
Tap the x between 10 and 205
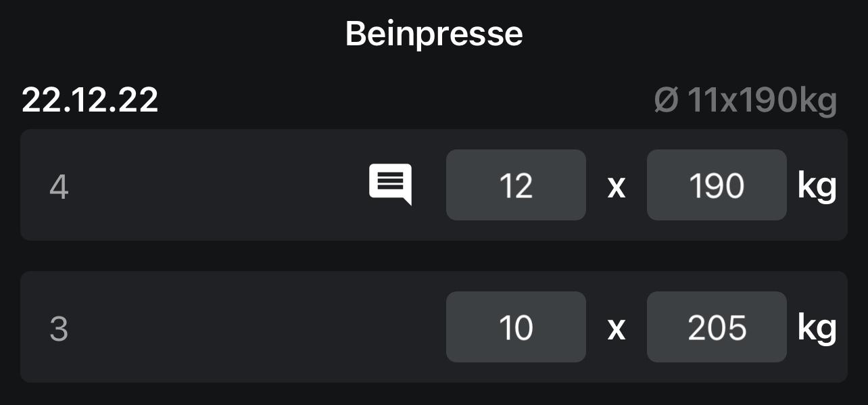[x=616, y=328]
